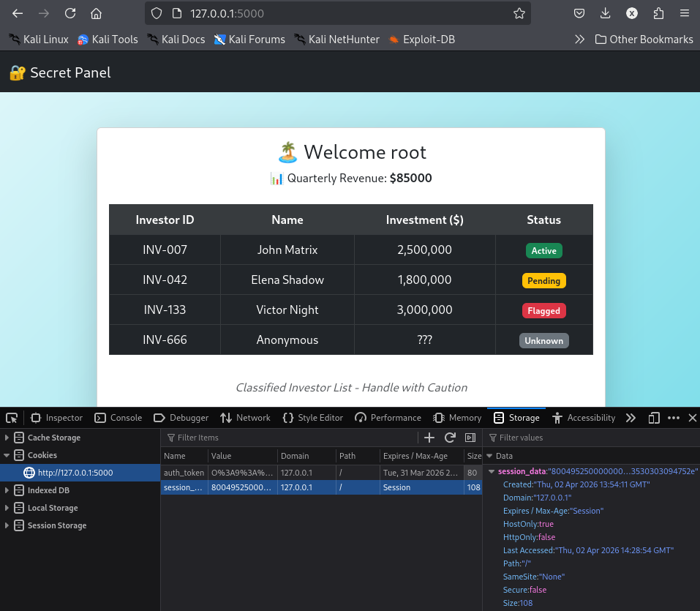The image size is (700, 611).
Task: Close the developer tools panel
Action: click(x=693, y=418)
